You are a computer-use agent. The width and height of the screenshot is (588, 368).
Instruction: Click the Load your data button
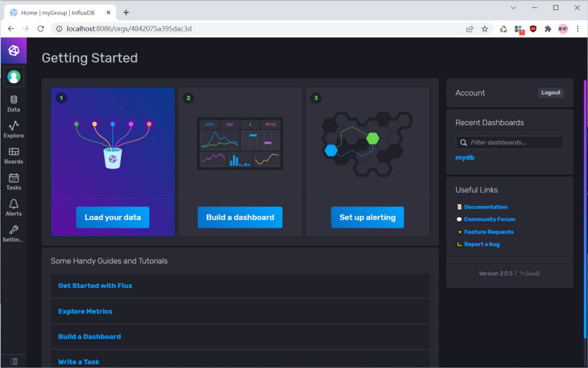click(112, 218)
